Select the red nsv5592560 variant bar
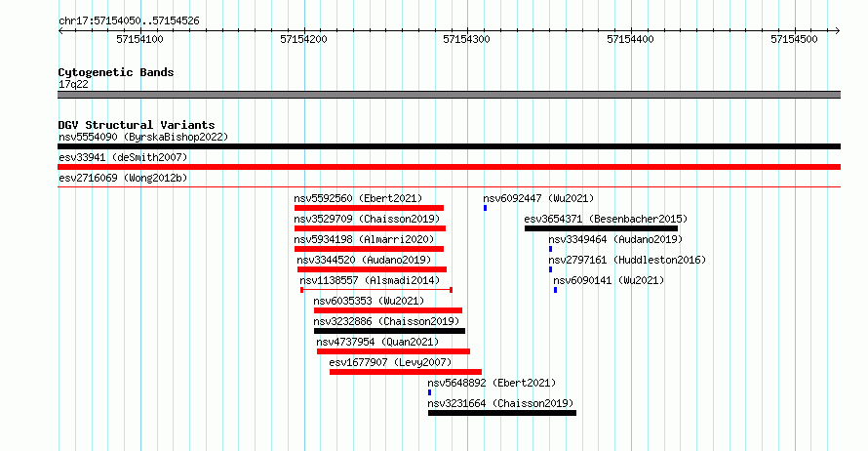Image resolution: width=868 pixels, height=451 pixels. (x=369, y=208)
